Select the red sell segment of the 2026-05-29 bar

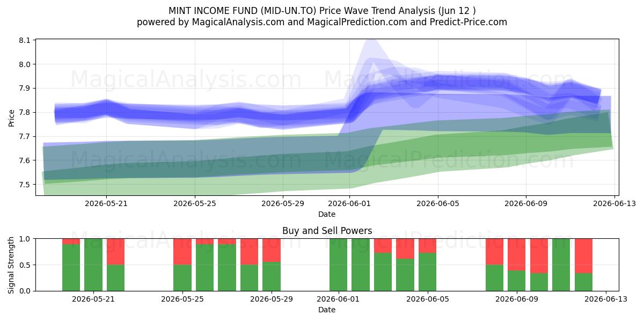tap(272, 250)
